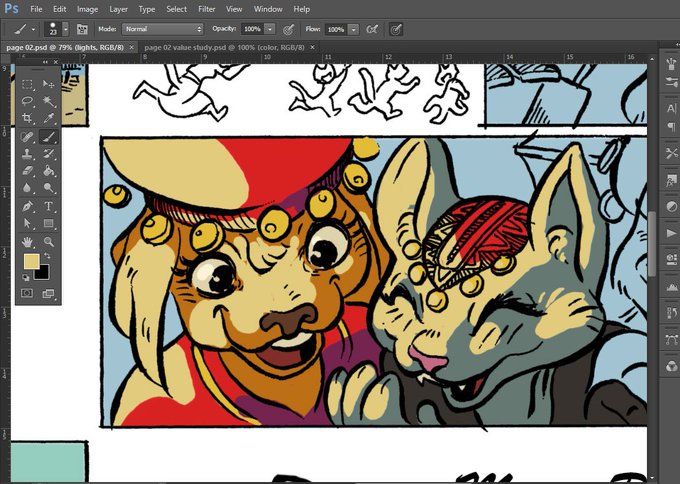This screenshot has width=680, height=484.
Task: Open the Actions panel play icon
Action: pos(671,233)
